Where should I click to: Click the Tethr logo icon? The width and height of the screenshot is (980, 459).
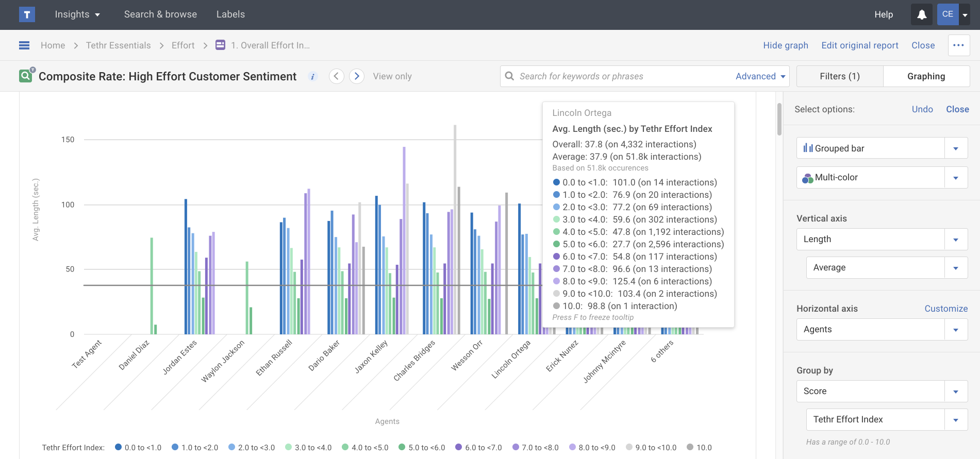tap(27, 14)
